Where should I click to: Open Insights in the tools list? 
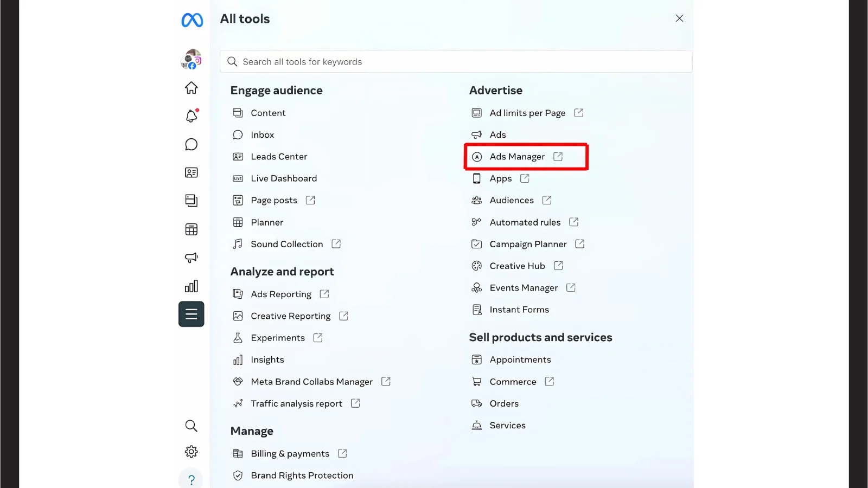pos(267,359)
